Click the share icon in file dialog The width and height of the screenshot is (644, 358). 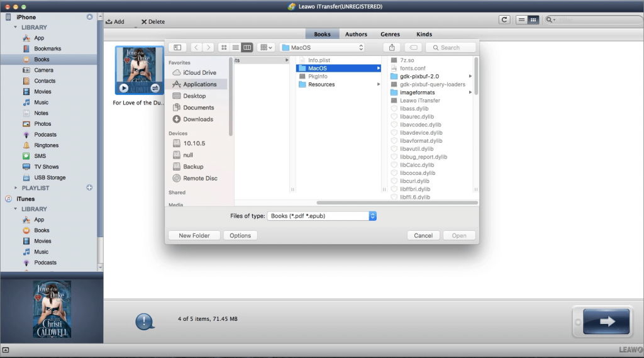click(392, 48)
